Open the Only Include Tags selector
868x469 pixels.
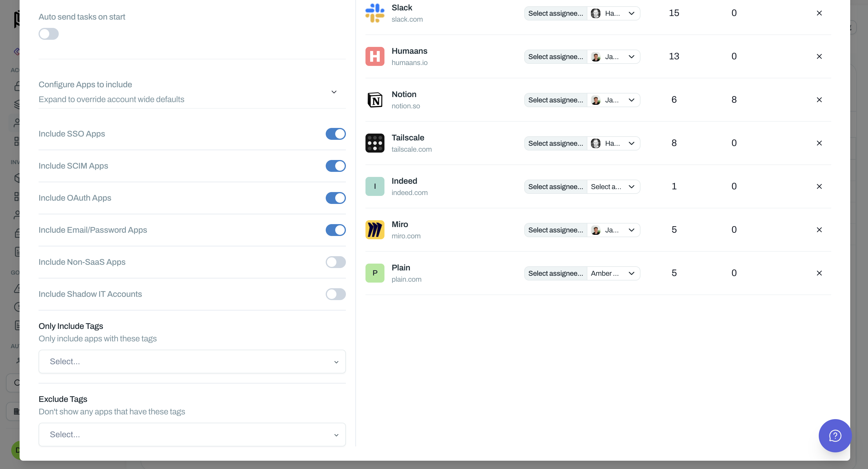point(192,361)
